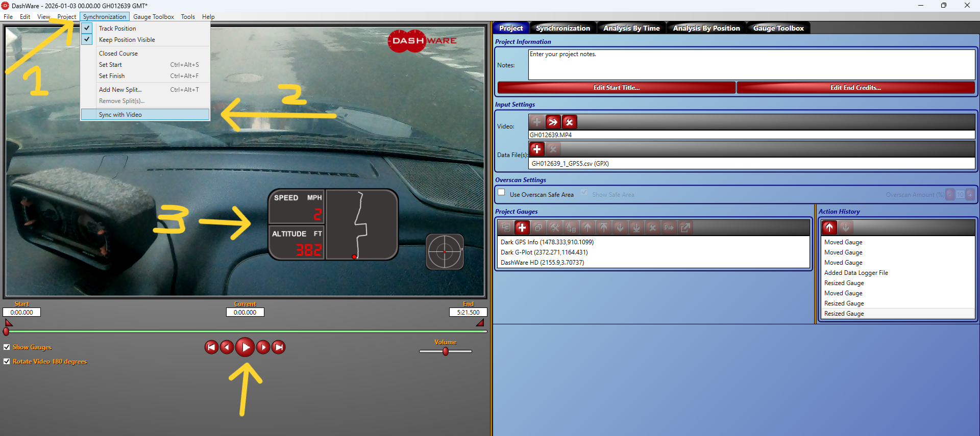Select Closed Course menu item
This screenshot has width=980, height=436.
click(145, 54)
